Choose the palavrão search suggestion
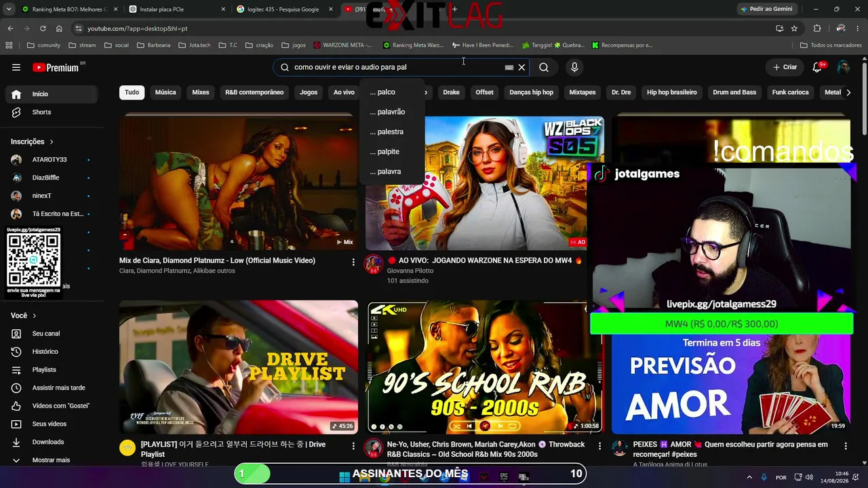Image resolution: width=868 pixels, height=488 pixels. click(x=393, y=112)
